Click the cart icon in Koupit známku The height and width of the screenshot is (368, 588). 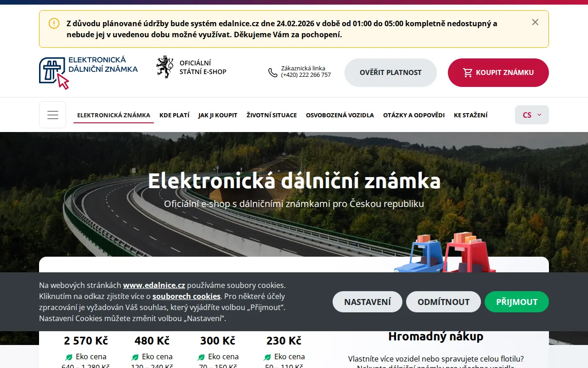click(x=468, y=73)
